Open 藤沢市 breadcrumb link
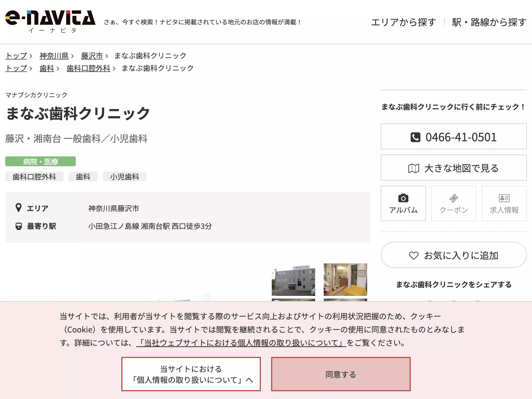Image resolution: width=532 pixels, height=399 pixels. click(92, 56)
